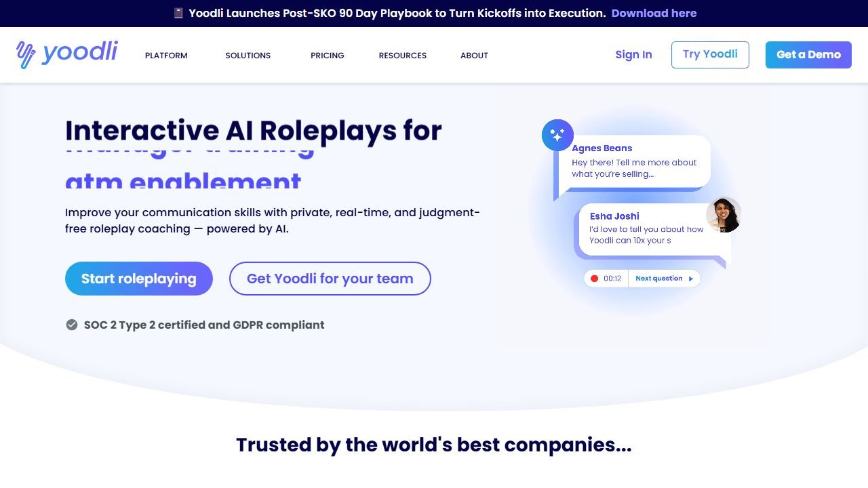Open the Resources menu
The height and width of the screenshot is (488, 868).
(x=403, y=56)
